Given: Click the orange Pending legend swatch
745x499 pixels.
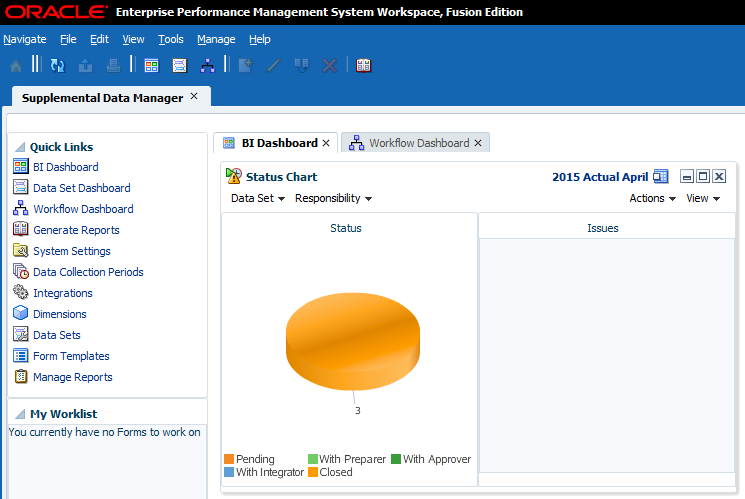Looking at the screenshot, I should (229, 459).
